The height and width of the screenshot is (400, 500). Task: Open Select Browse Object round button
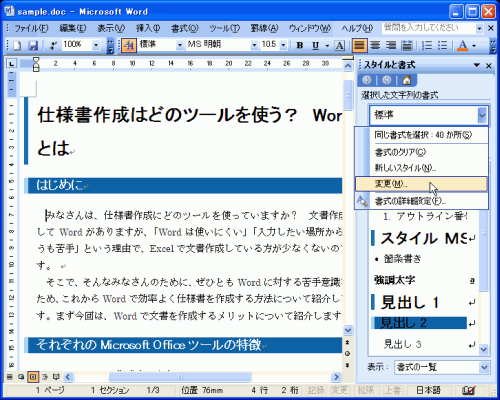tap(347, 354)
